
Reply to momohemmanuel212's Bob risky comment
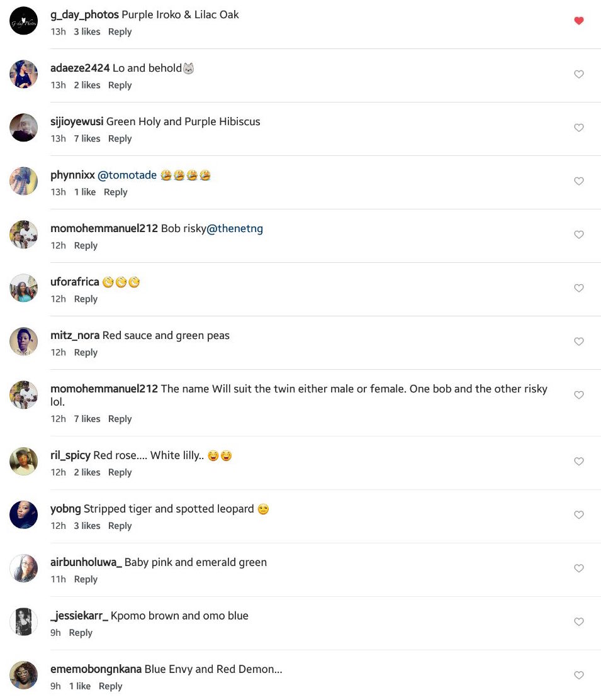coord(86,245)
